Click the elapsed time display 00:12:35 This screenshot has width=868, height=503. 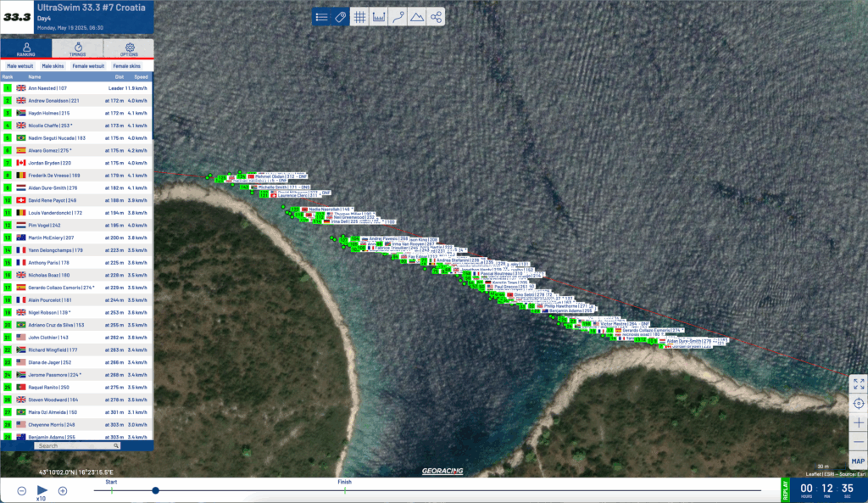[x=827, y=489]
